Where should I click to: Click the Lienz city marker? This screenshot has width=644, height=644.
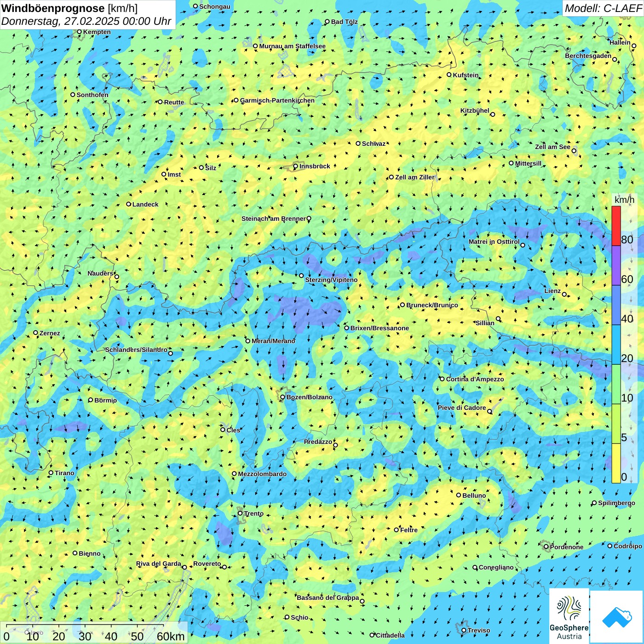pyautogui.click(x=564, y=294)
